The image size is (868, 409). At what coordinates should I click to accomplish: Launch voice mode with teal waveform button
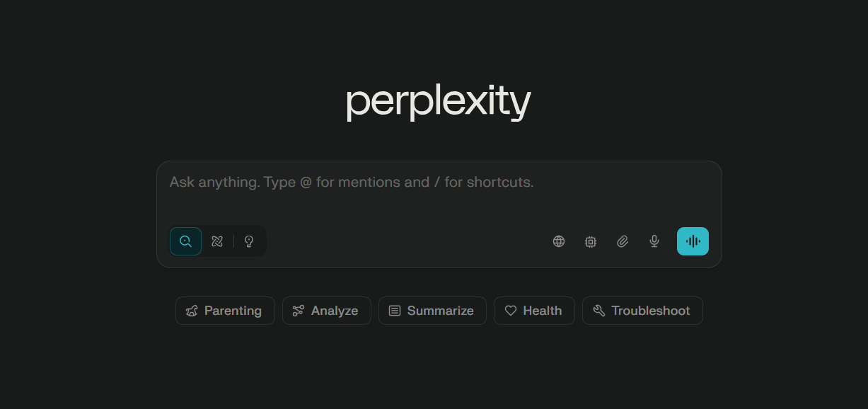tap(693, 241)
